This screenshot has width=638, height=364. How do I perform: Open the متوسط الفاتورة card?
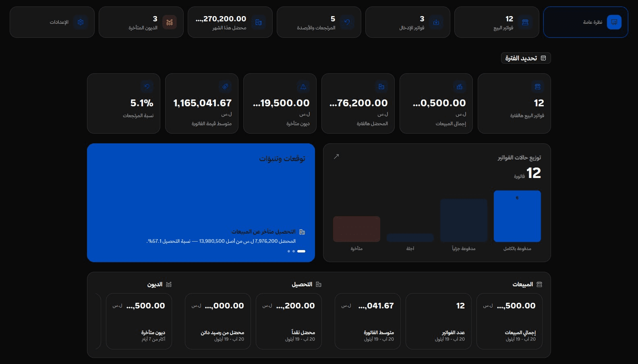pos(368,321)
